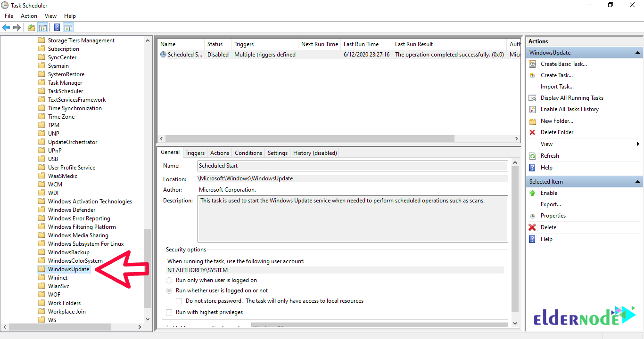Switch to the Conditions tab
This screenshot has height=339, width=644.
point(248,153)
